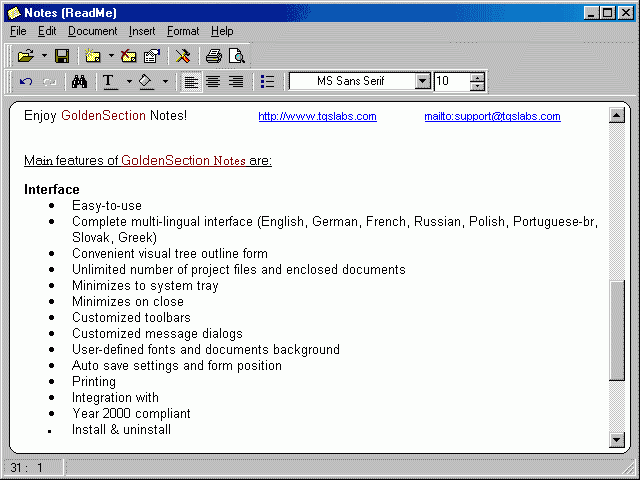Click 'Unlimited number of project files' line
The height and width of the screenshot is (480, 640).
point(239,269)
